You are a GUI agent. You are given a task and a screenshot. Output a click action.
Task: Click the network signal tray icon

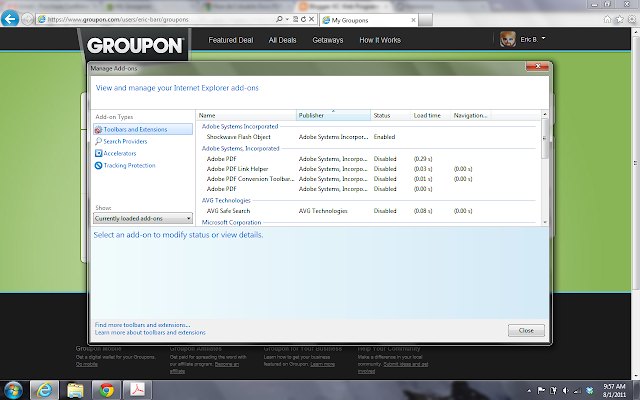tap(577, 391)
